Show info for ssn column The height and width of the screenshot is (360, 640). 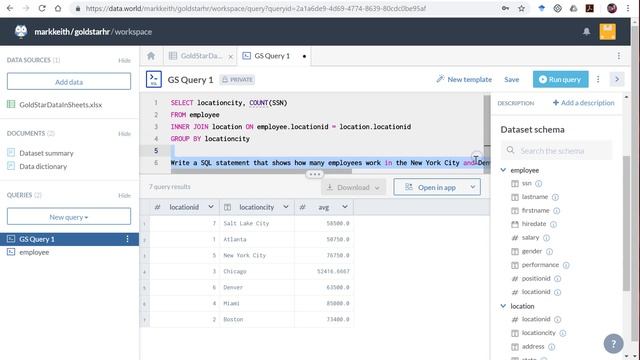(x=538, y=184)
